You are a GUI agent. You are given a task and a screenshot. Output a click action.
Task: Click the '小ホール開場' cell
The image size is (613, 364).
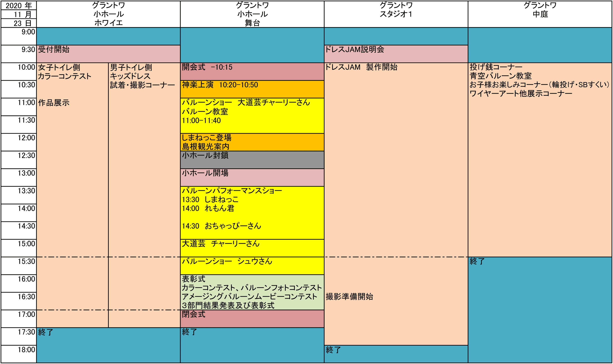pyautogui.click(x=252, y=178)
